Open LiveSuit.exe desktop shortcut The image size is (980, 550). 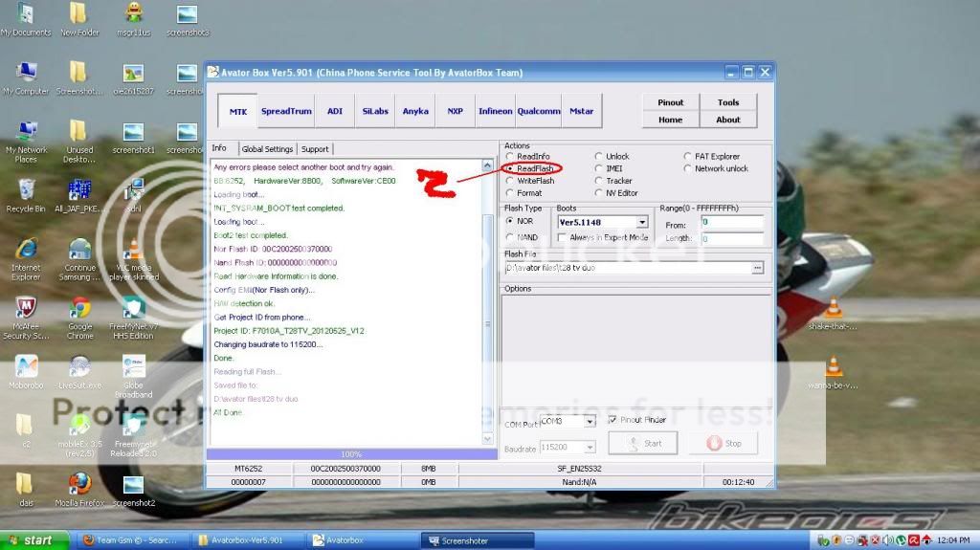[79, 372]
